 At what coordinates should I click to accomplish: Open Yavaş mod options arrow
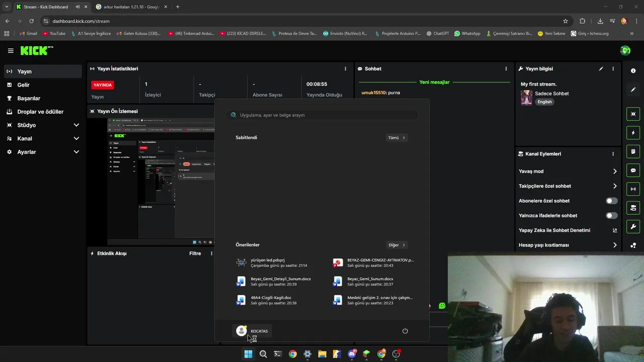coord(615,171)
